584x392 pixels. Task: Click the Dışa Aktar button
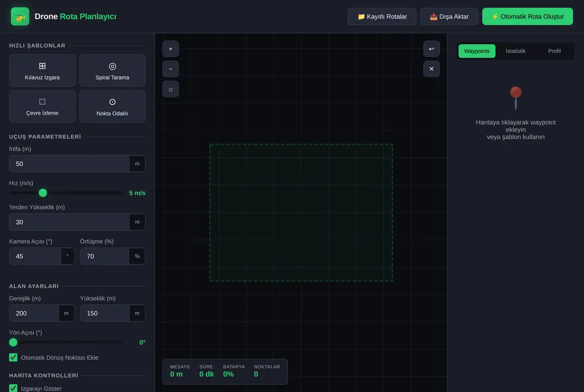449,17
